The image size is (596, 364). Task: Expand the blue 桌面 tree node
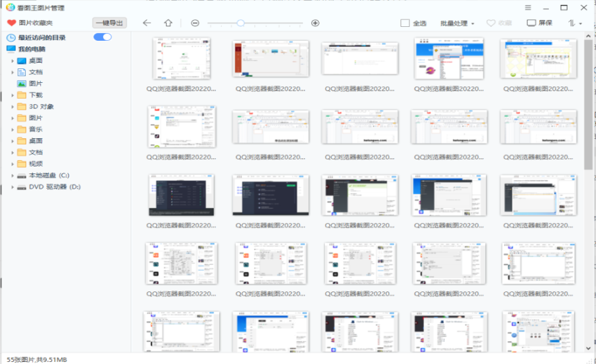(12, 61)
